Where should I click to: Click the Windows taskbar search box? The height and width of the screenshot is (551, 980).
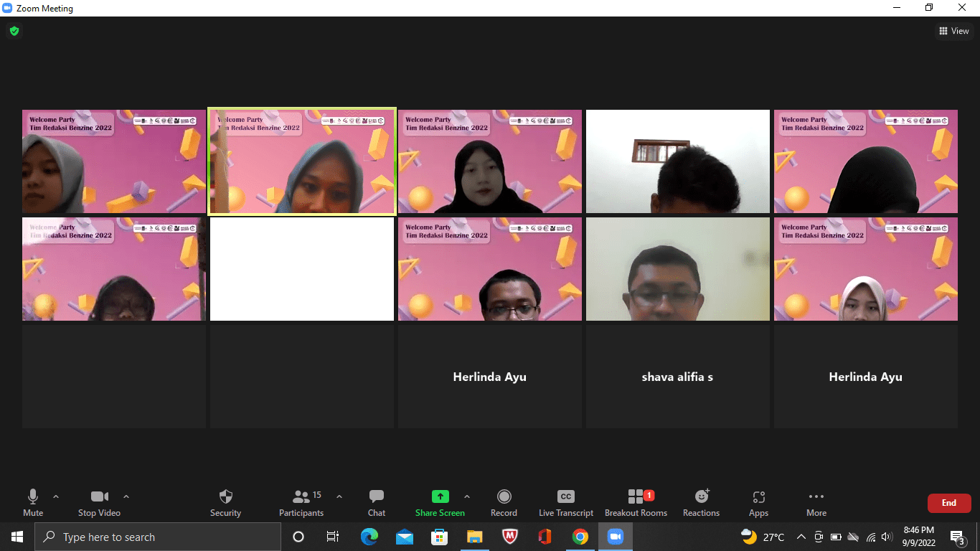[158, 537]
